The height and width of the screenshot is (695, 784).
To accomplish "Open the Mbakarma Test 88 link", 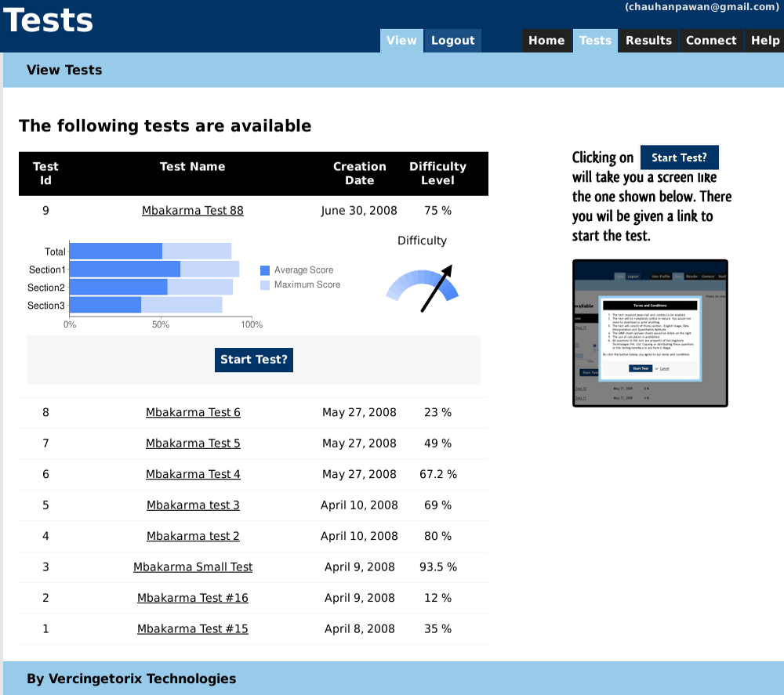I will pos(193,211).
